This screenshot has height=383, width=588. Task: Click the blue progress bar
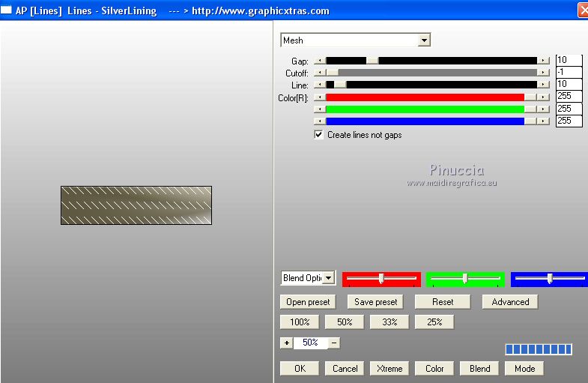(539, 349)
